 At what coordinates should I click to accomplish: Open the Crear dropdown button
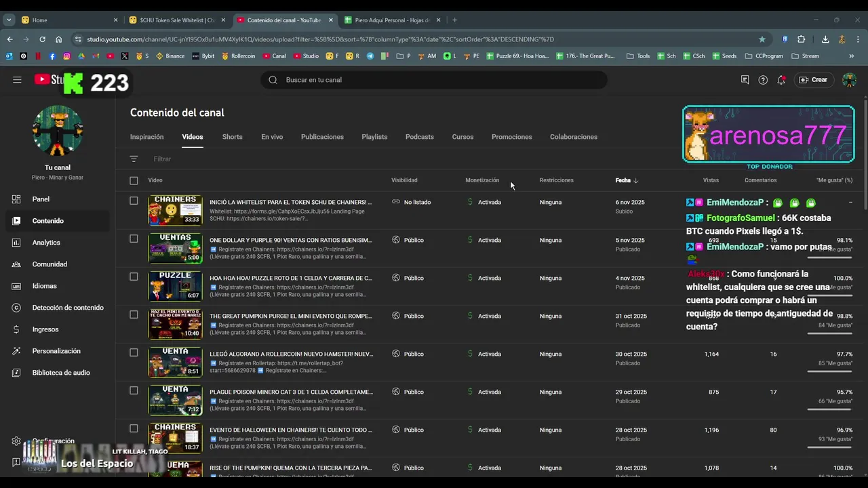click(x=813, y=80)
